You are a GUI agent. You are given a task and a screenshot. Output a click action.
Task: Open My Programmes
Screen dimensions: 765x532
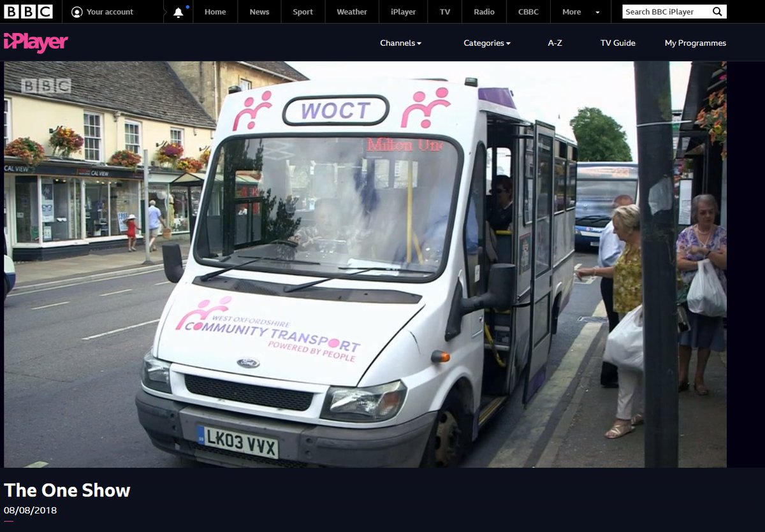point(696,43)
